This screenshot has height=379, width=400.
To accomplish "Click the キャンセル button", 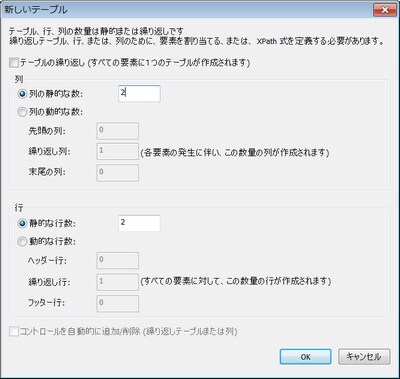I will 364,357.
